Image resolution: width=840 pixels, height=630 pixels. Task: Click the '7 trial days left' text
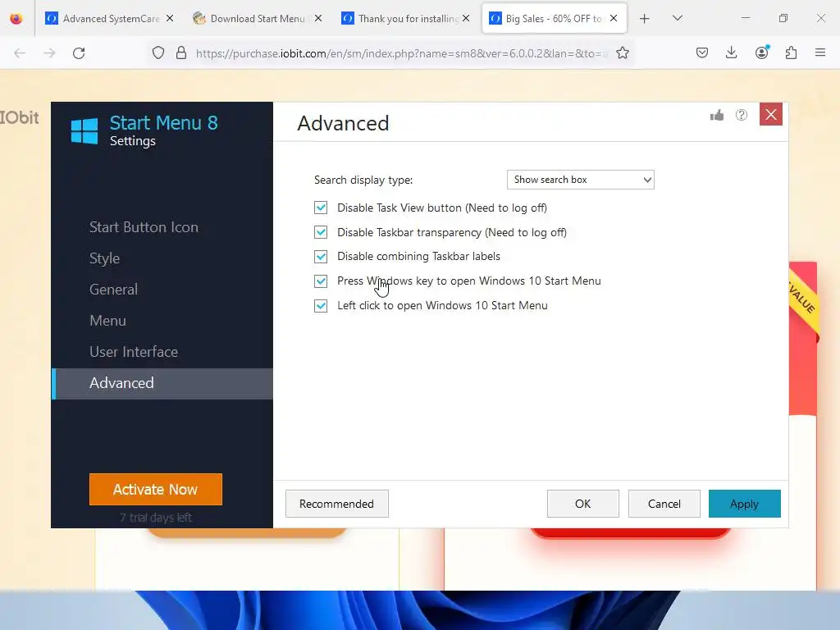pos(155,518)
